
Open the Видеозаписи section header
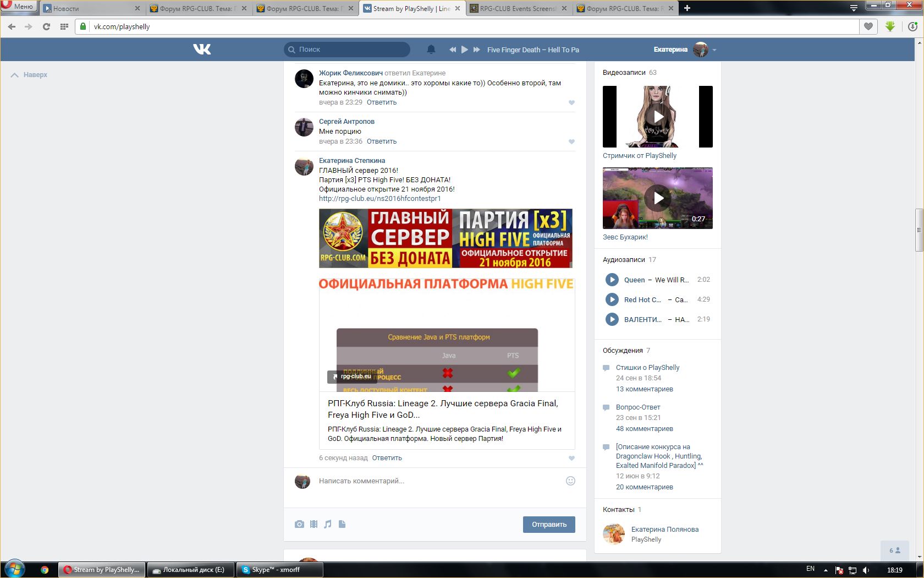(624, 73)
